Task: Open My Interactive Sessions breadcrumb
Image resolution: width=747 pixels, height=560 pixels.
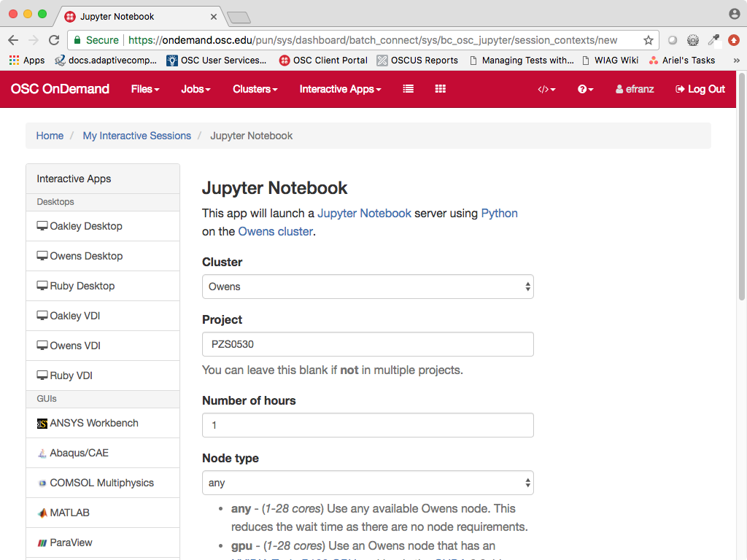Action: [x=136, y=136]
